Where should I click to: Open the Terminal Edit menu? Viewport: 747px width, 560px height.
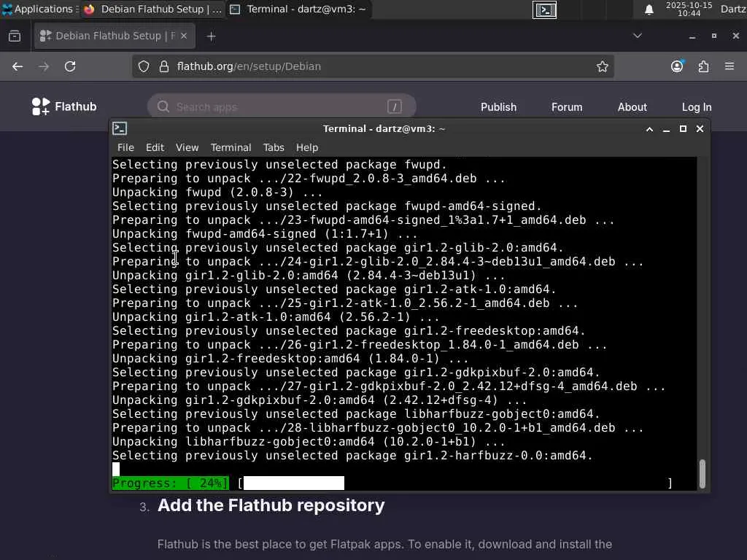[155, 147]
